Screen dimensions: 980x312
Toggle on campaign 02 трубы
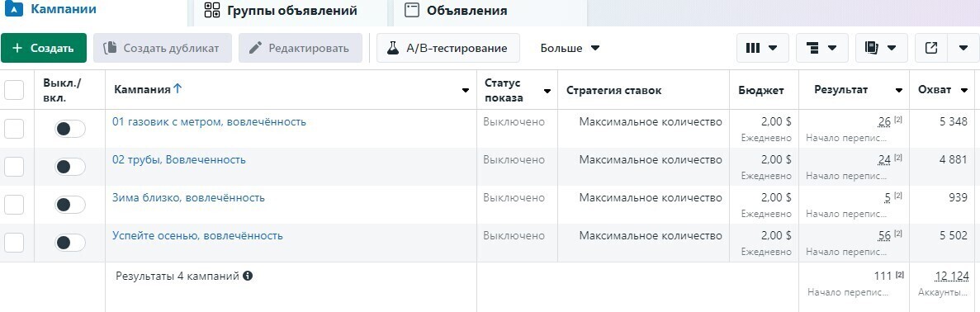pos(70,167)
